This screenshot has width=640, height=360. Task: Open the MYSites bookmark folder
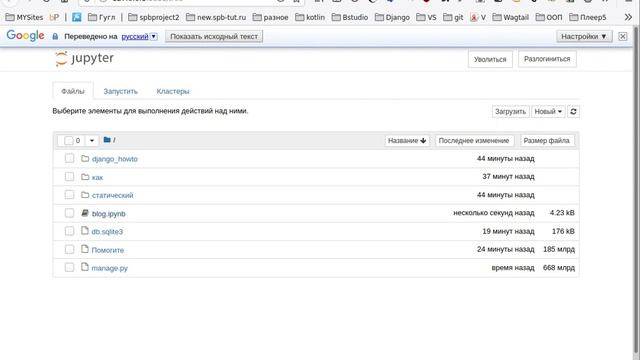pyautogui.click(x=24, y=17)
